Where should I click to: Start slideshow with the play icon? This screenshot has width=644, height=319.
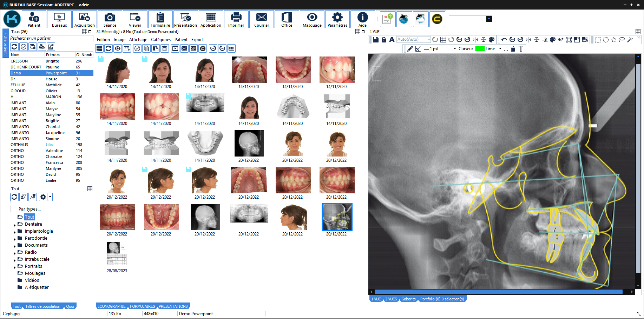[x=175, y=48]
